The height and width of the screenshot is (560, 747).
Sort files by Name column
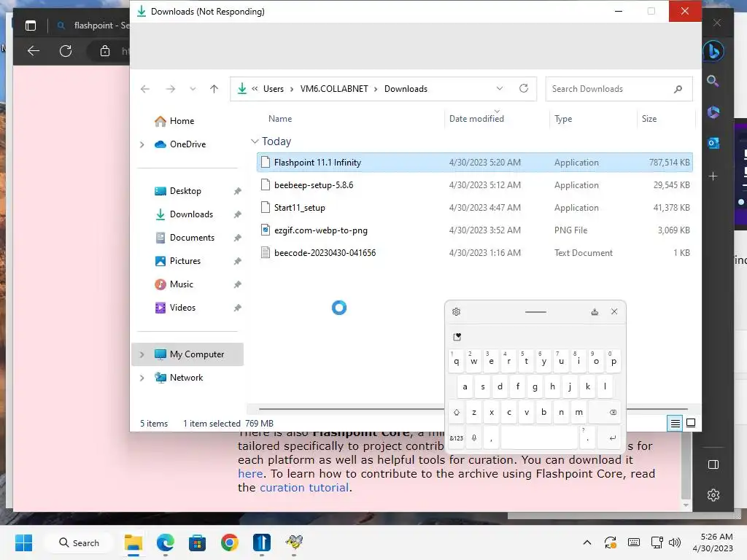point(280,119)
